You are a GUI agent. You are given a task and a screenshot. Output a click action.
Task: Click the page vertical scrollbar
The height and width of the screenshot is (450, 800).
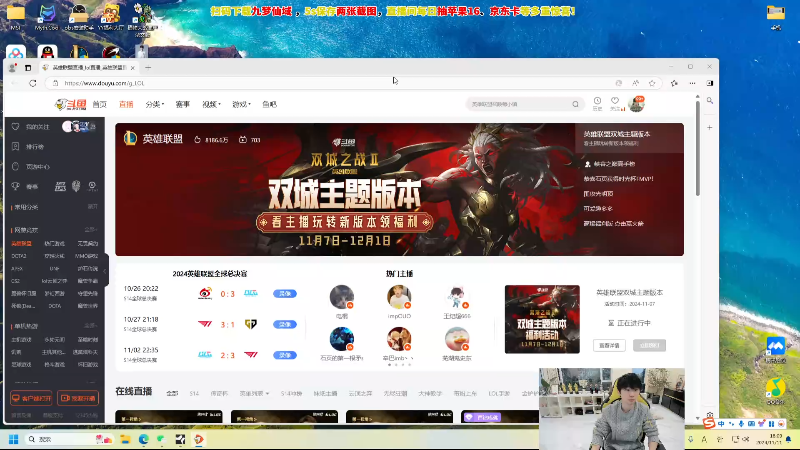point(697,148)
